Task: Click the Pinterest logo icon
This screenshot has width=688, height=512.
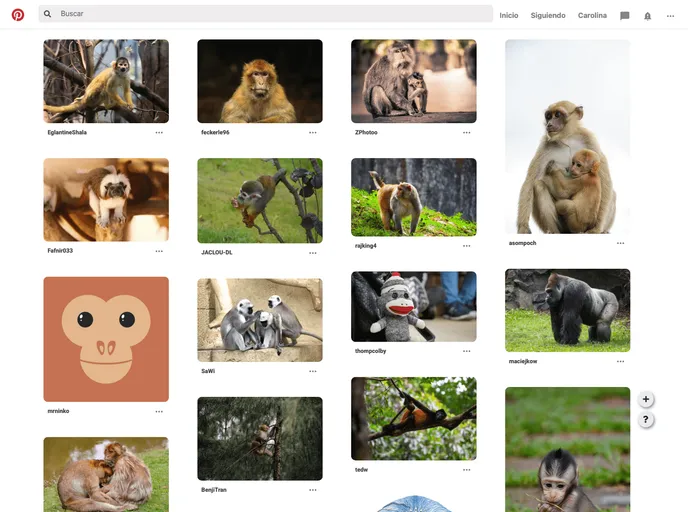Action: tap(18, 15)
